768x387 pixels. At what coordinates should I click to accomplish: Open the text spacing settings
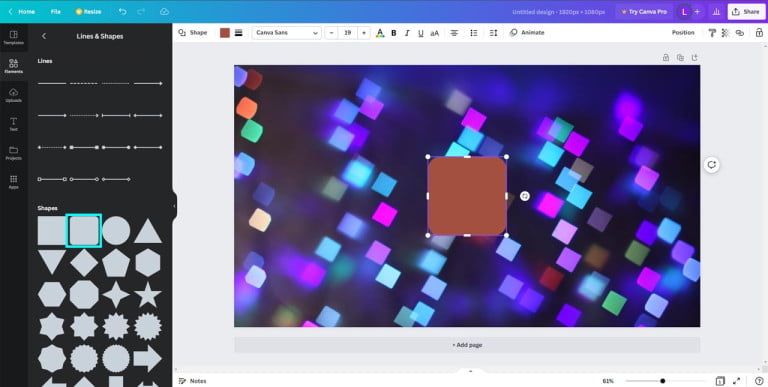pos(493,33)
